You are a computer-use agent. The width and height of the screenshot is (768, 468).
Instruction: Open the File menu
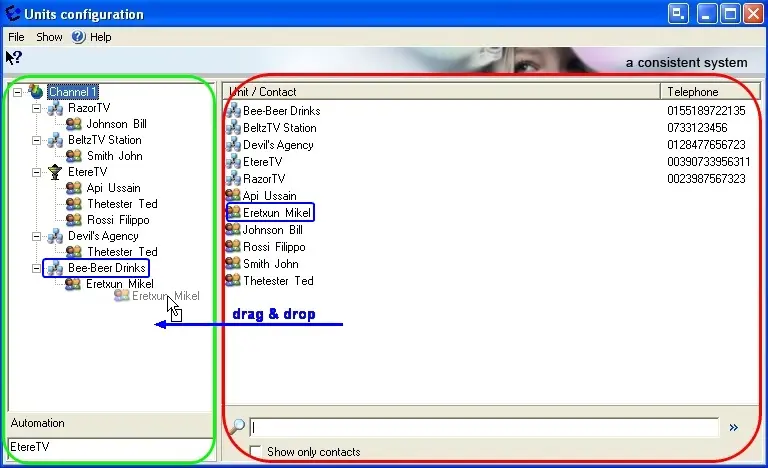(16, 37)
